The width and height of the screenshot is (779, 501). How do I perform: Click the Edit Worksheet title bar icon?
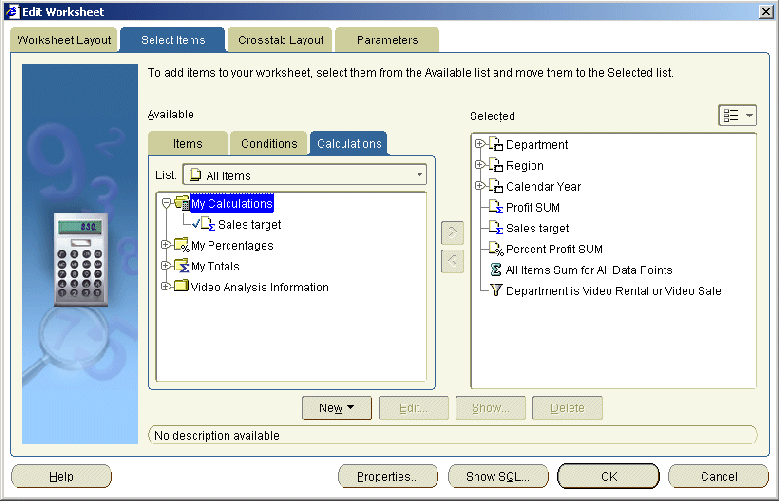point(12,11)
